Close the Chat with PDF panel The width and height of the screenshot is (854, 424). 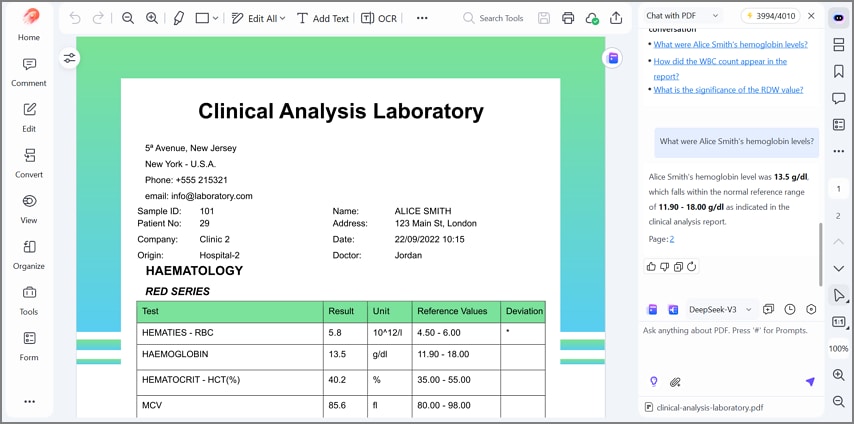point(811,16)
